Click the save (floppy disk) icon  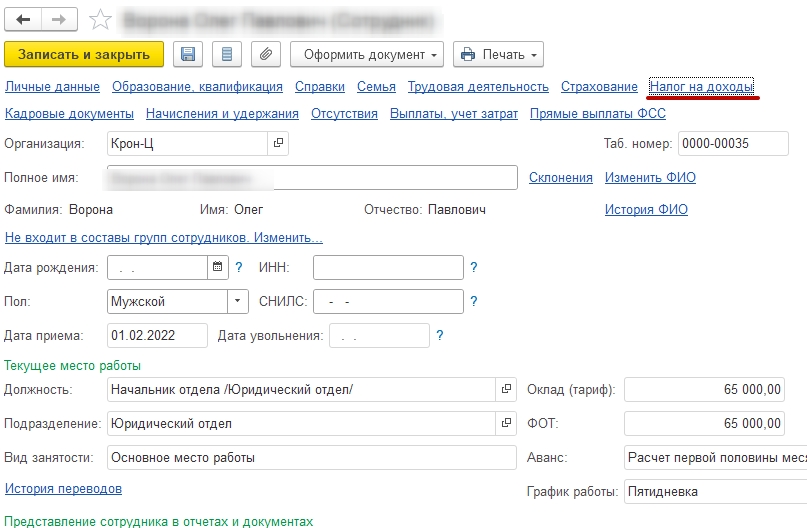[x=188, y=54]
